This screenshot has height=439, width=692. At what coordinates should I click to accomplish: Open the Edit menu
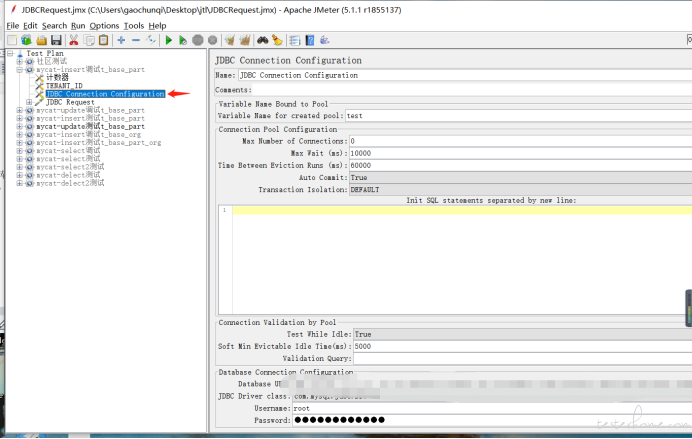pyautogui.click(x=30, y=26)
